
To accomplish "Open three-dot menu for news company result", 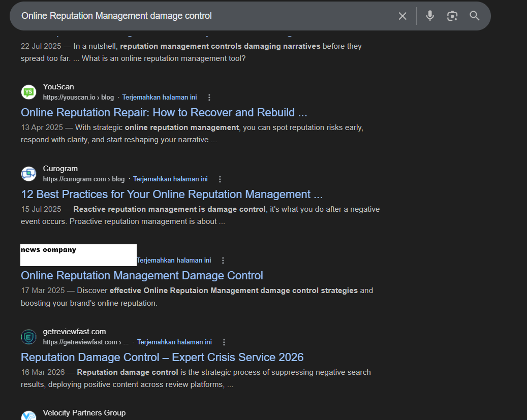I will coord(223,261).
